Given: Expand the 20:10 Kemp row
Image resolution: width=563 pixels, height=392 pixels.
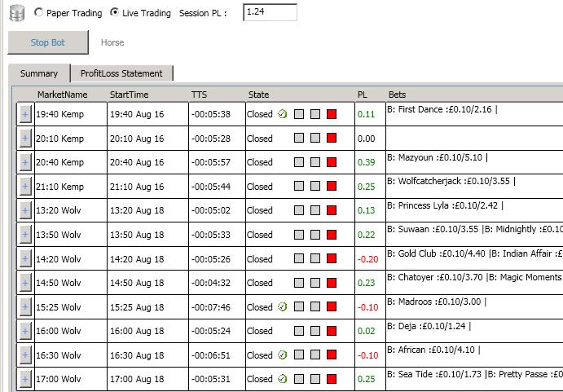Looking at the screenshot, I should [x=25, y=139].
